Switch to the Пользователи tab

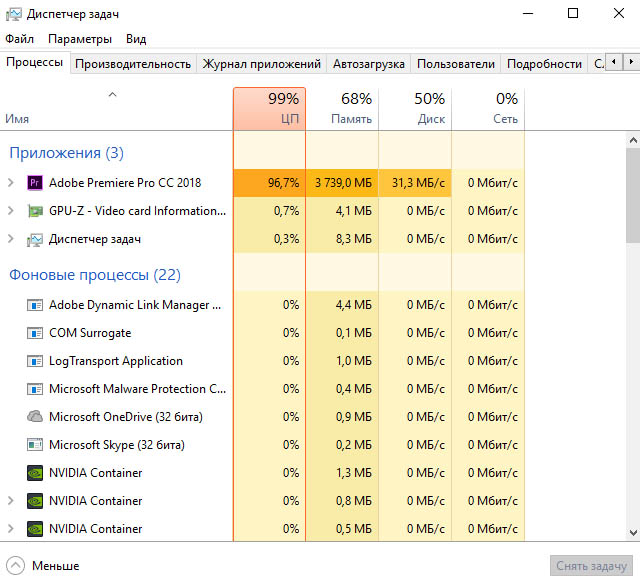pyautogui.click(x=456, y=64)
